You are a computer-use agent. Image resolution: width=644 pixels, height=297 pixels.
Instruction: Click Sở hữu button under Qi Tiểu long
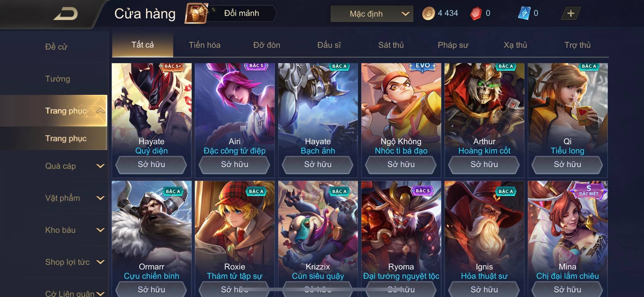[567, 165]
